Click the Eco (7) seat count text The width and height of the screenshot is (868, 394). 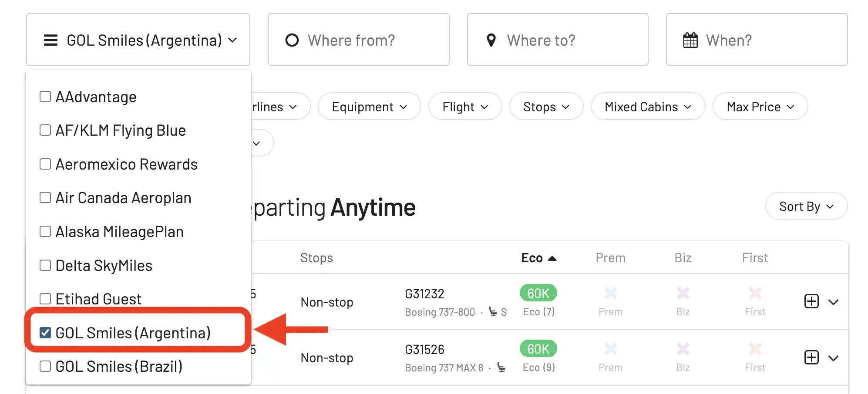(539, 312)
